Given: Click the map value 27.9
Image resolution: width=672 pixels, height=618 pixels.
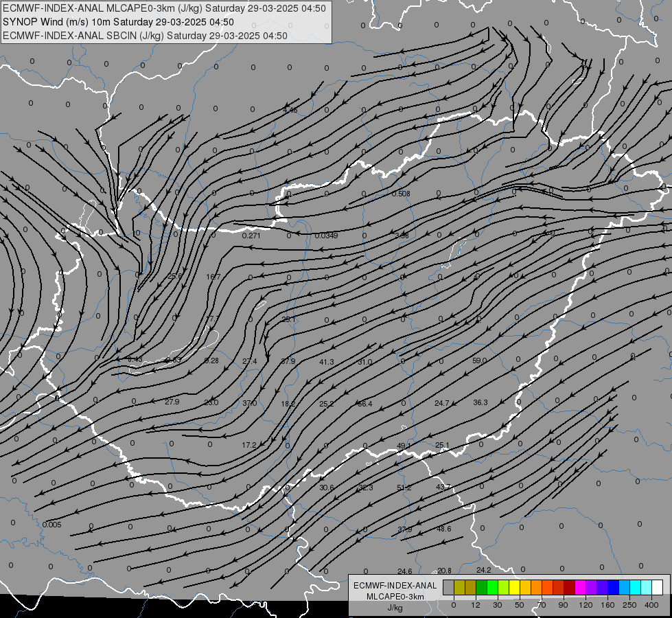Looking at the screenshot, I should pyautogui.click(x=172, y=402).
